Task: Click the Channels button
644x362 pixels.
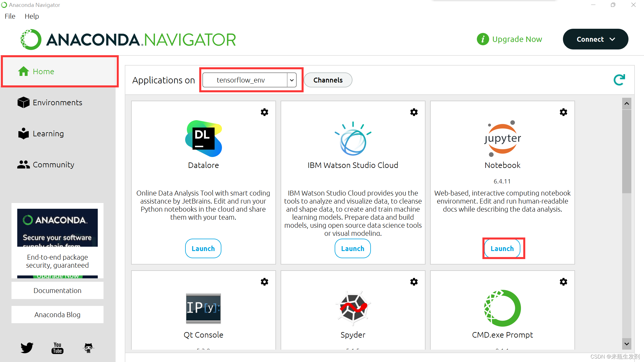Action: point(328,80)
